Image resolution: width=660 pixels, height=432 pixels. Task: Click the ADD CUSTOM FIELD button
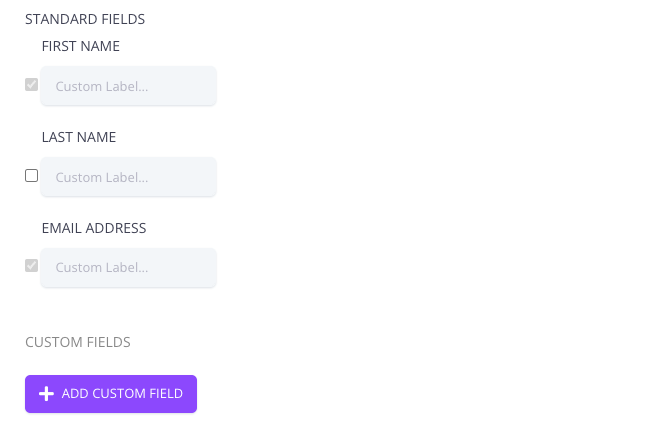click(x=111, y=394)
